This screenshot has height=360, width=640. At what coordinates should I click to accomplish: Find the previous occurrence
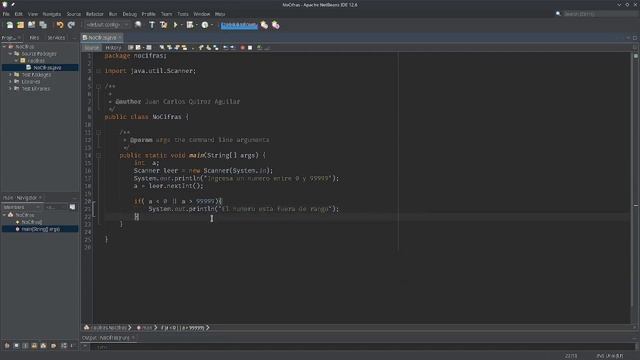[x=169, y=48]
